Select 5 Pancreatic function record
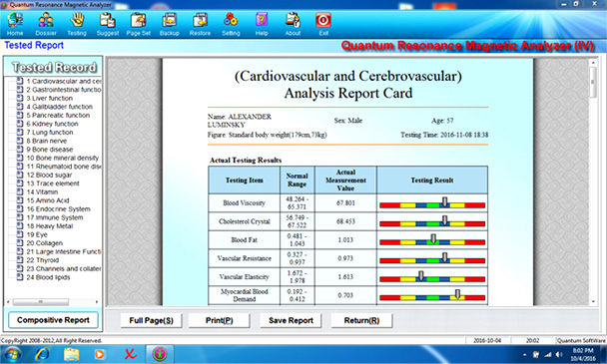Viewport: 607px width, 364px height. coord(53,116)
